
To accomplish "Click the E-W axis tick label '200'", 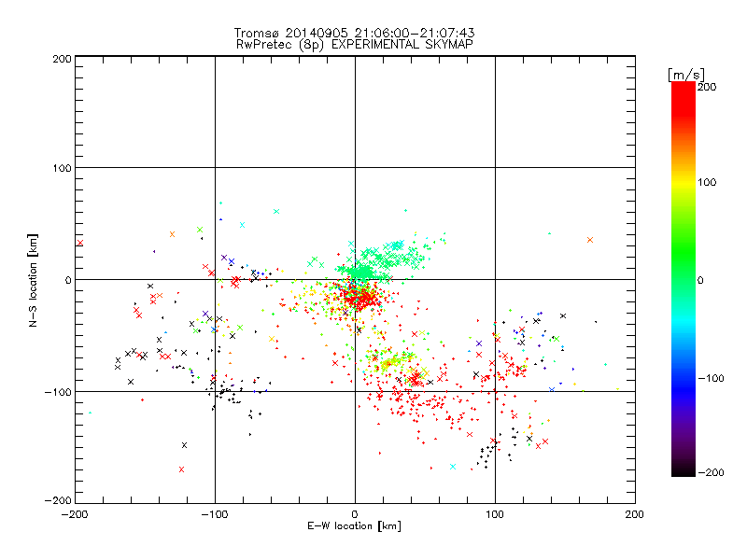I will click(x=635, y=514).
